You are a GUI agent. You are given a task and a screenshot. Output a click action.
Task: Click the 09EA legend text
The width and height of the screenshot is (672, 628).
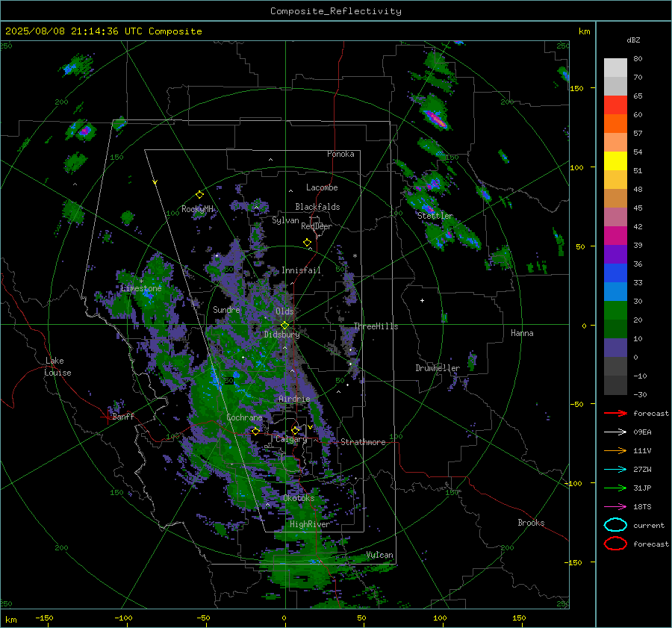pos(642,432)
